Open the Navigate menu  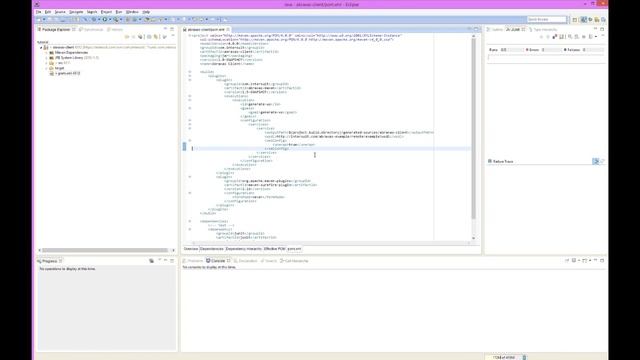76,12
